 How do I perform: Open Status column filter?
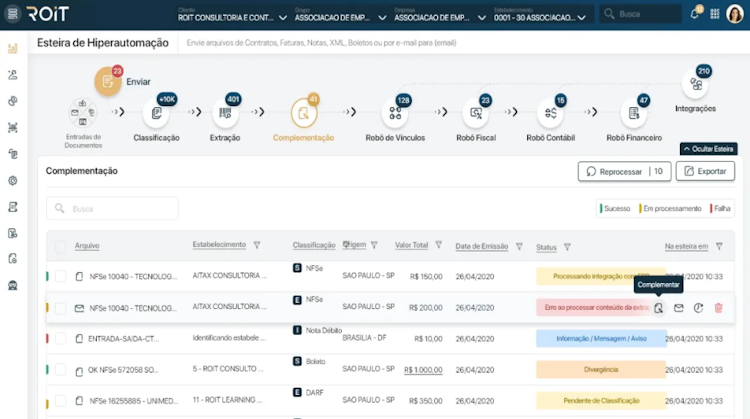pyautogui.click(x=567, y=247)
